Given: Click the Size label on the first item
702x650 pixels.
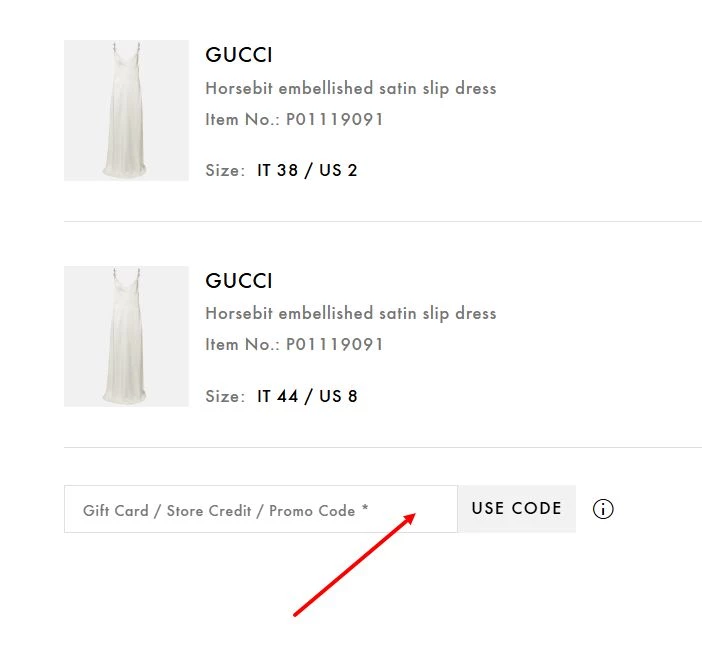Looking at the screenshot, I should point(224,170).
